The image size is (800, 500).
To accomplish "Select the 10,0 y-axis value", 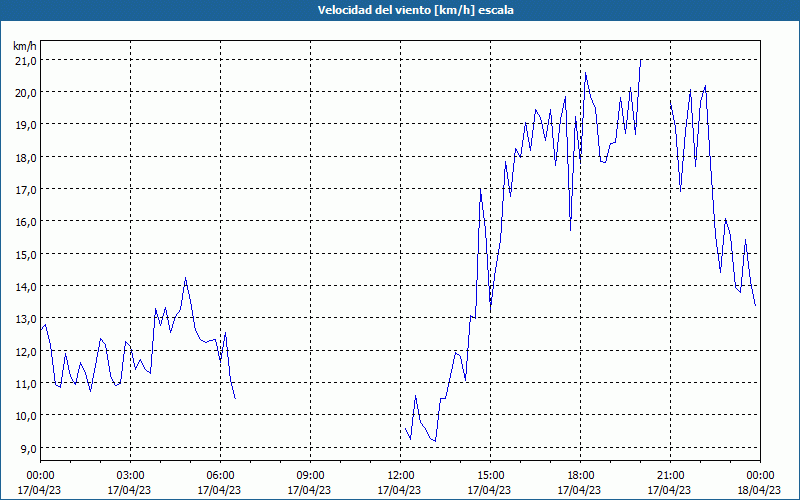I will point(26,416).
